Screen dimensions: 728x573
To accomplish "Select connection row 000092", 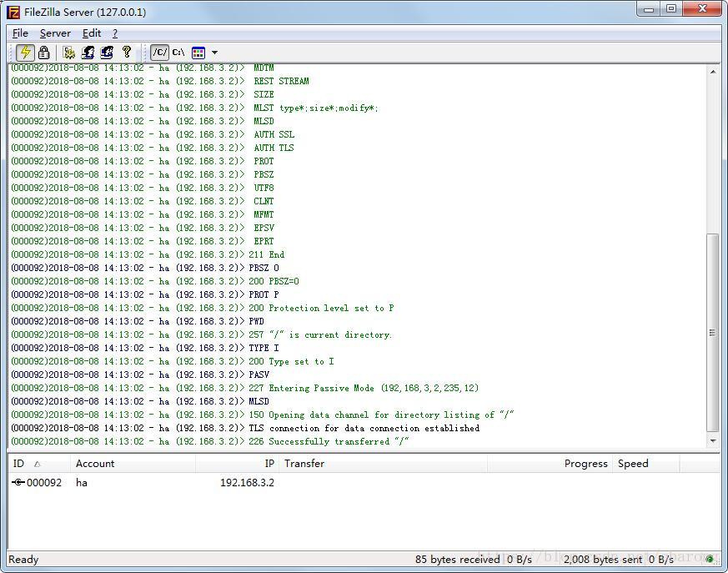I will pyautogui.click(x=364, y=482).
